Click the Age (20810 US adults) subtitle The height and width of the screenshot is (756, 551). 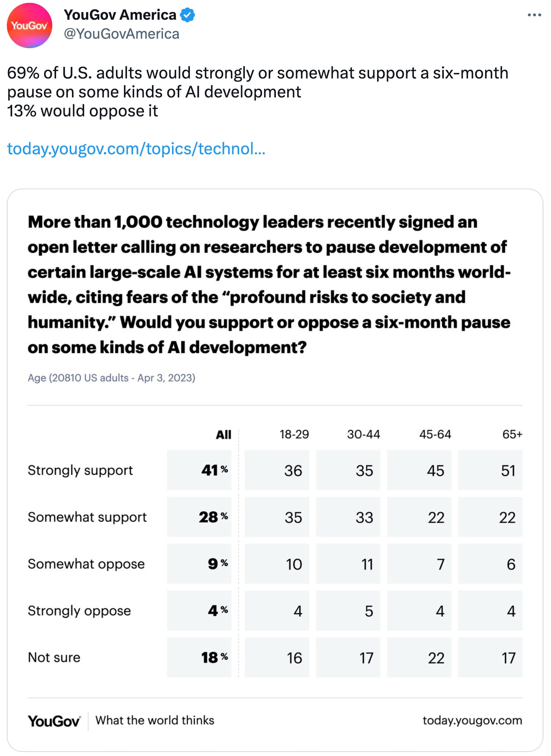click(111, 378)
